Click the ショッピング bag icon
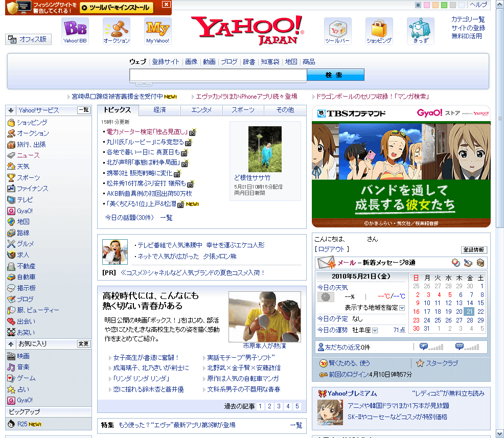 point(378,27)
